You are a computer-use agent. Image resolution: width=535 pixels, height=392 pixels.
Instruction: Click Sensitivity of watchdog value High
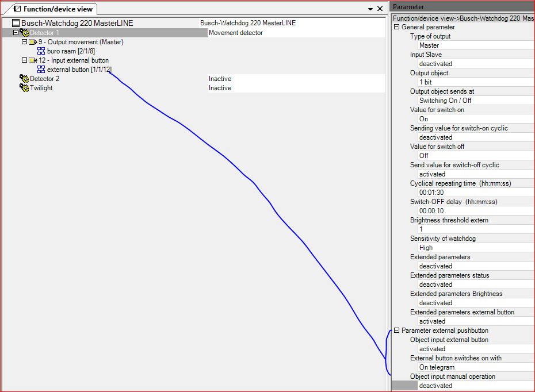point(476,248)
